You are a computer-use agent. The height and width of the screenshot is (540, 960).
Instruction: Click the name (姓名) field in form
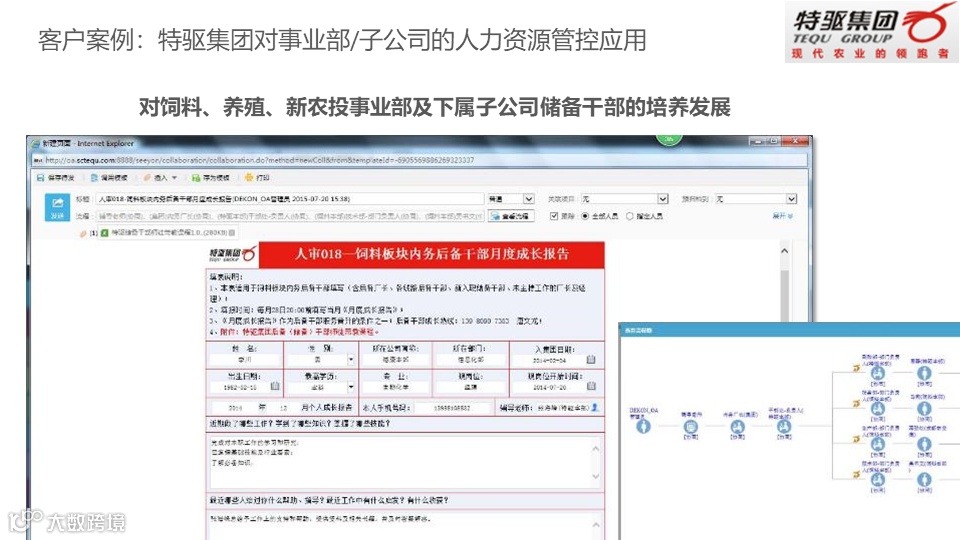pyautogui.click(x=245, y=360)
